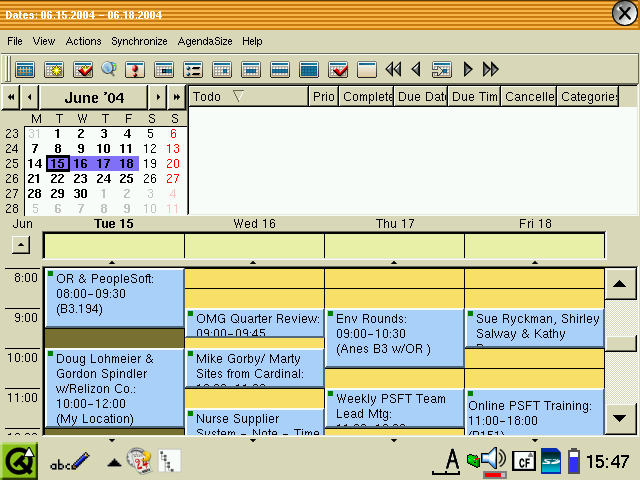Go to next year in mini calendar
Viewport: 640px width, 480px height.
[x=177, y=97]
